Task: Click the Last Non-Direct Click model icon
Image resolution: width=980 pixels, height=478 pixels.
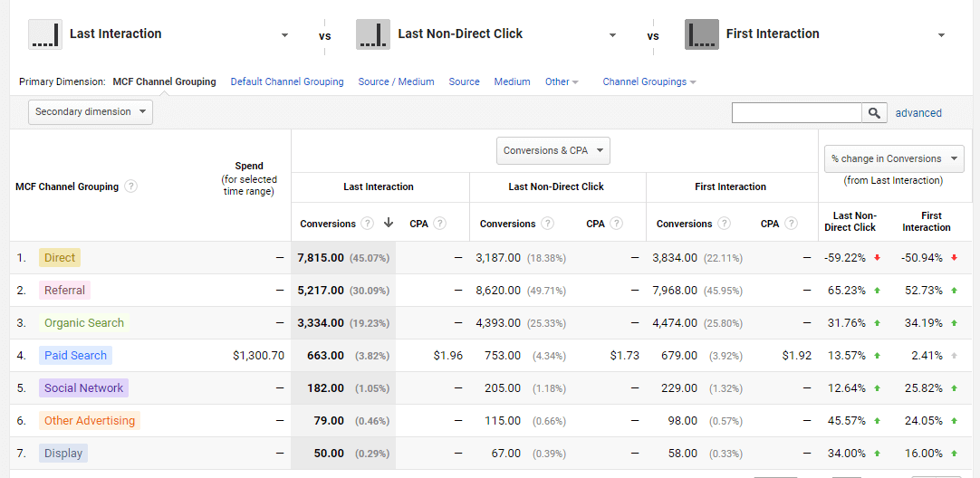Action: 373,34
